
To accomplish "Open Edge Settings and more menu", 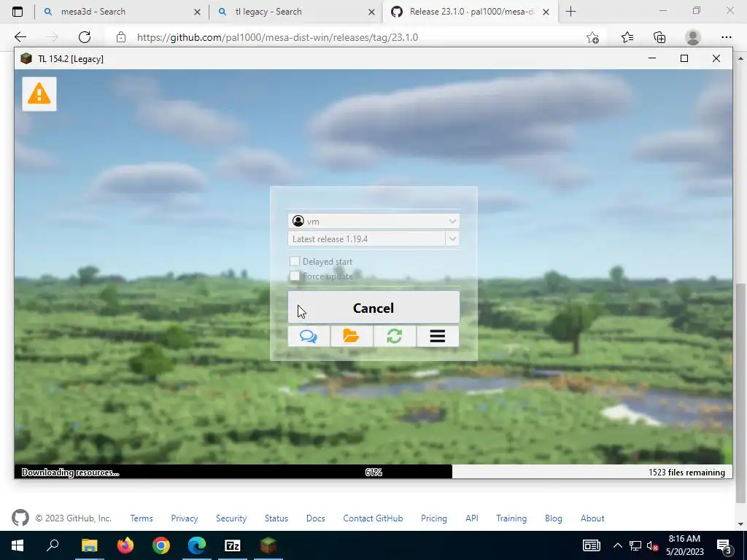I will point(726,37).
